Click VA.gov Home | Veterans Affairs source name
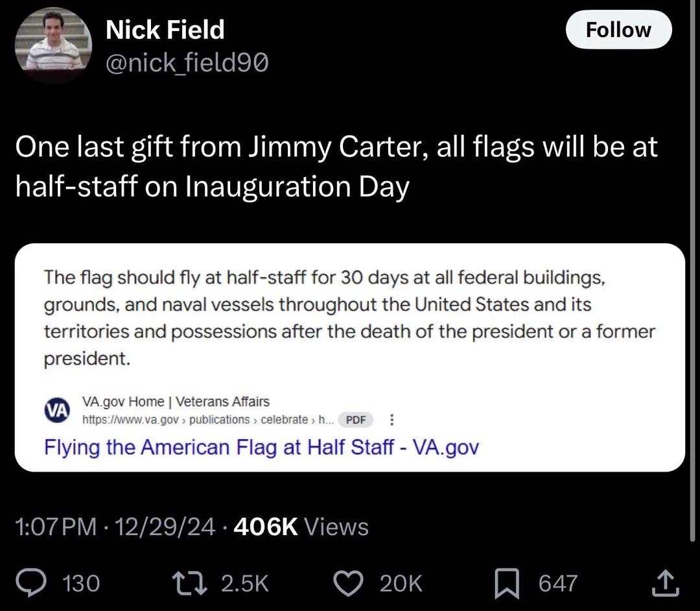The image size is (700, 611). pos(176,401)
